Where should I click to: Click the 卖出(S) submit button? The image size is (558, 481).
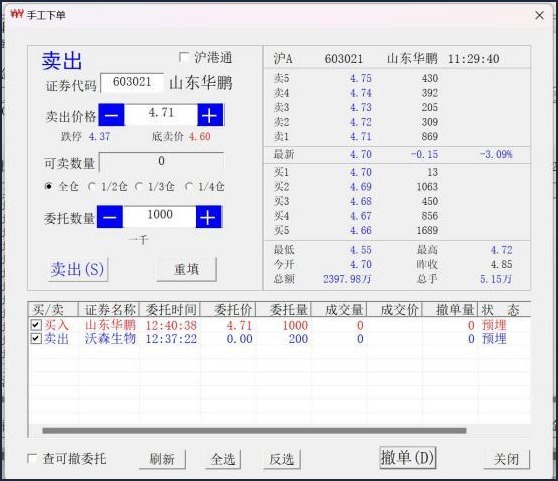click(78, 269)
